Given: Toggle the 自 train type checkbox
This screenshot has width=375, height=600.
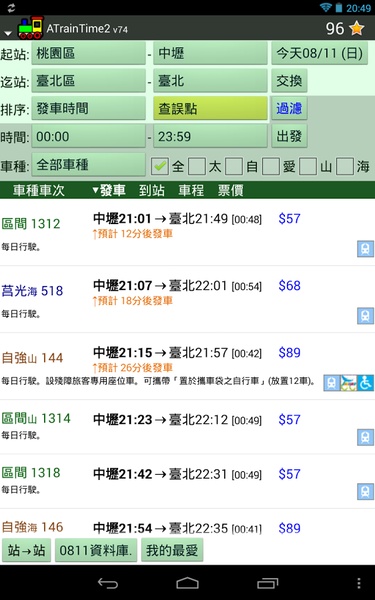Looking at the screenshot, I should pos(234,166).
